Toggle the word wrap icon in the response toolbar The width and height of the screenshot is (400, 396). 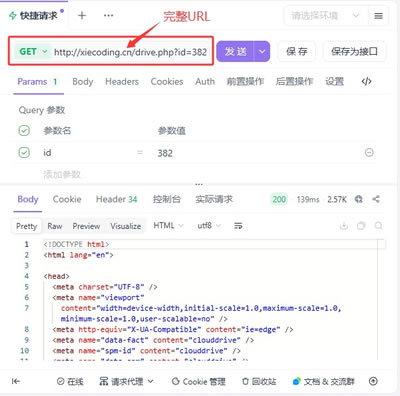tap(238, 226)
